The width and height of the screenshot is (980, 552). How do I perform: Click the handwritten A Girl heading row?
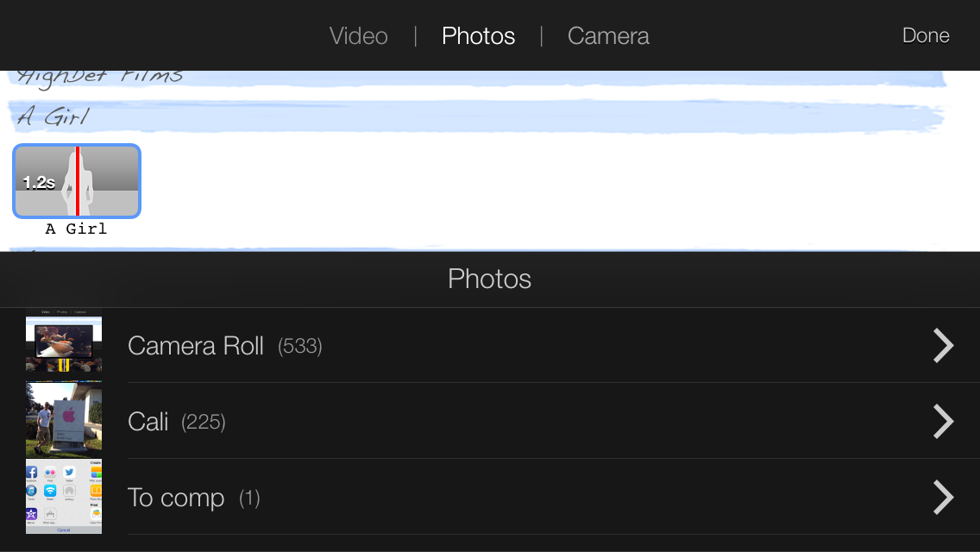point(476,116)
